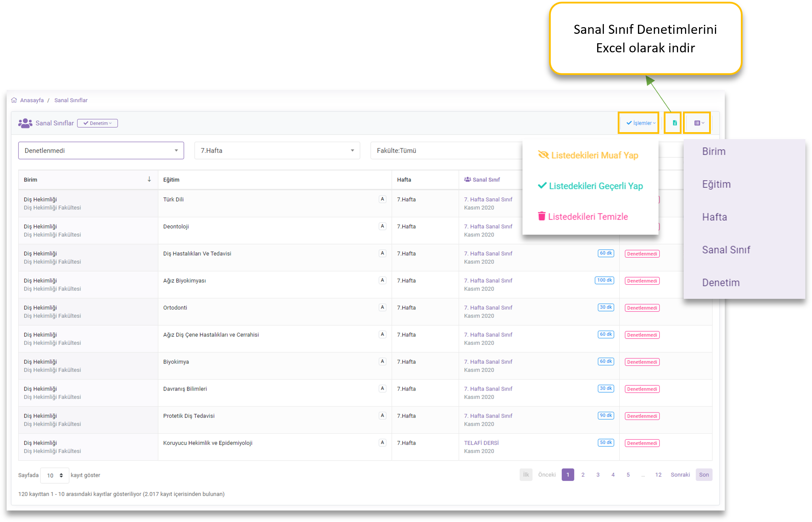Toggle Denetim column in visibility list

click(x=721, y=282)
